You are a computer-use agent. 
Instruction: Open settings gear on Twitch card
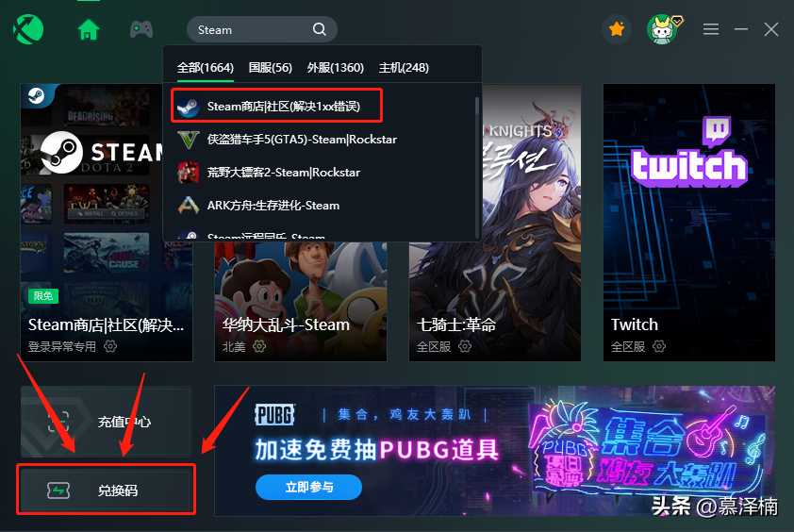(659, 346)
